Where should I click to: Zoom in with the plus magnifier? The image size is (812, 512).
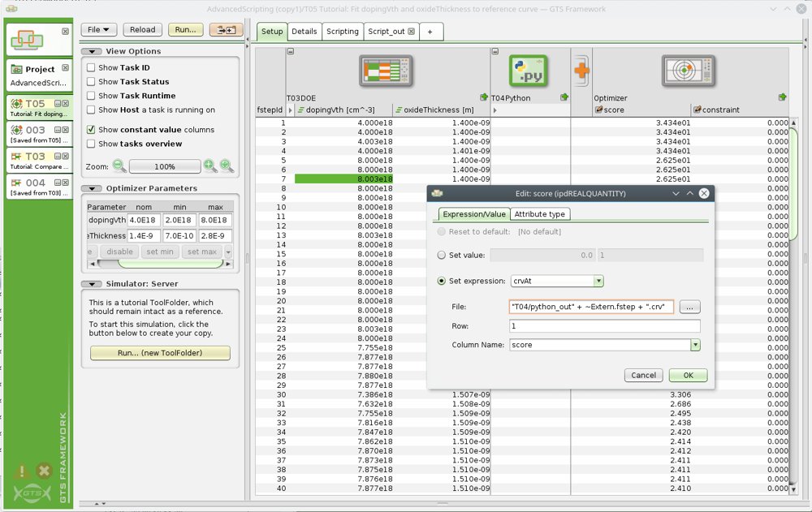tap(209, 166)
